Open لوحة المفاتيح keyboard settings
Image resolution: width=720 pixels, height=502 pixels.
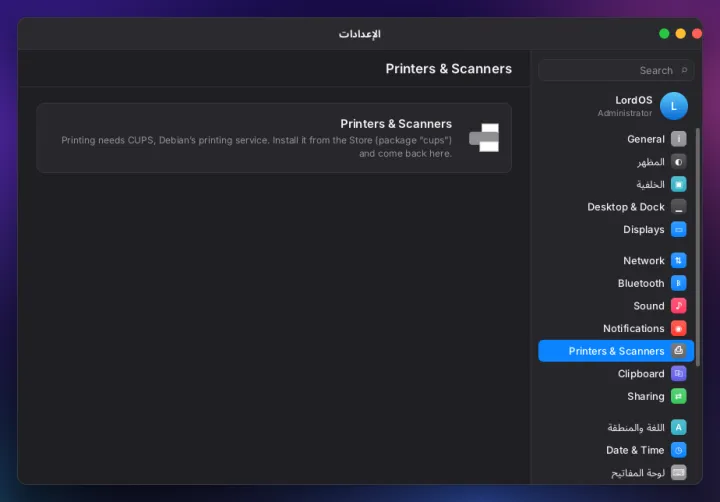[x=616, y=472]
